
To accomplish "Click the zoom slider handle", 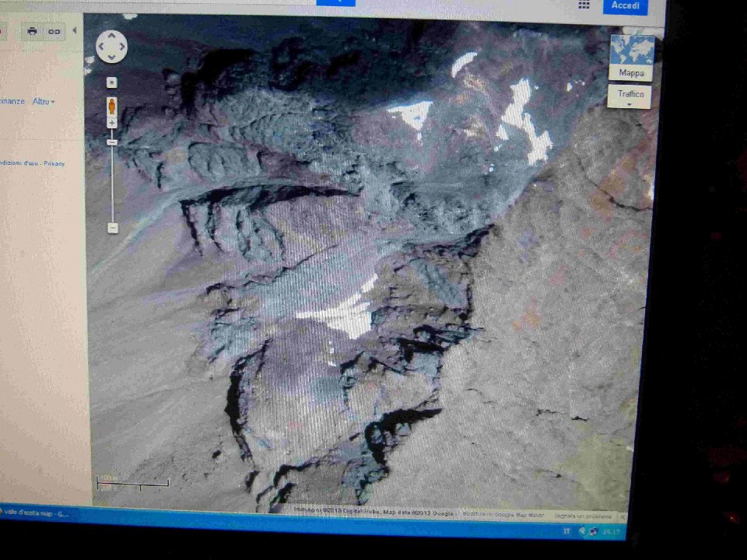I will [112, 142].
